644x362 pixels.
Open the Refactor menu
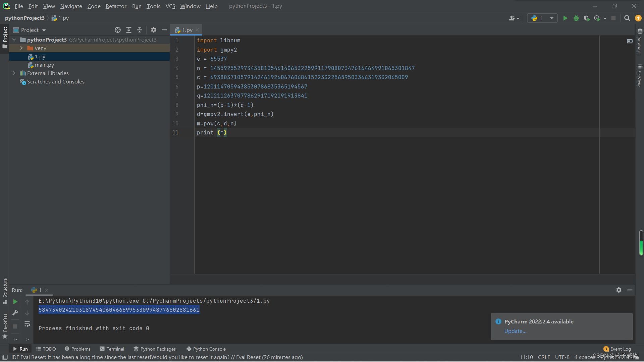[116, 6]
